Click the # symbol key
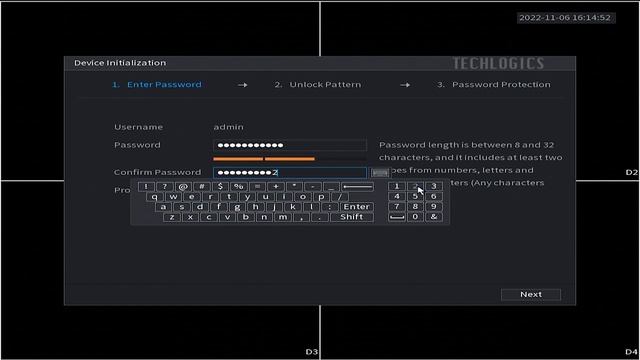The image size is (640, 360). (202, 187)
